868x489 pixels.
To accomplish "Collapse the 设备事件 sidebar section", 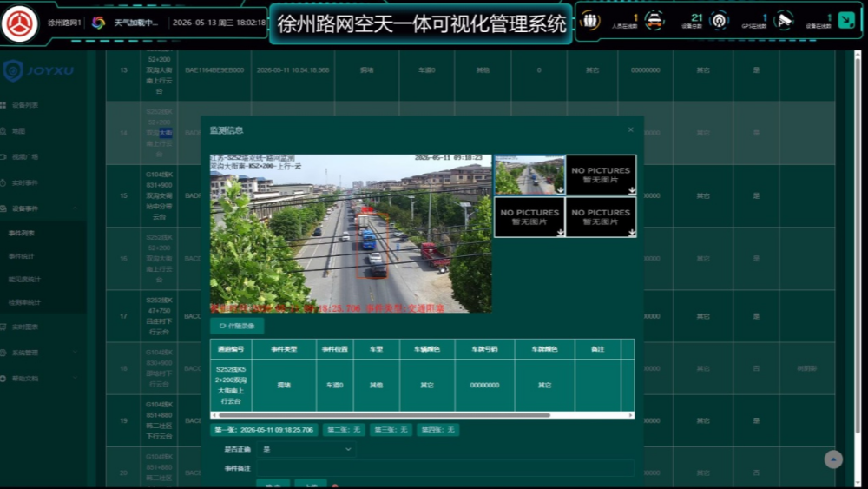I will (x=75, y=208).
